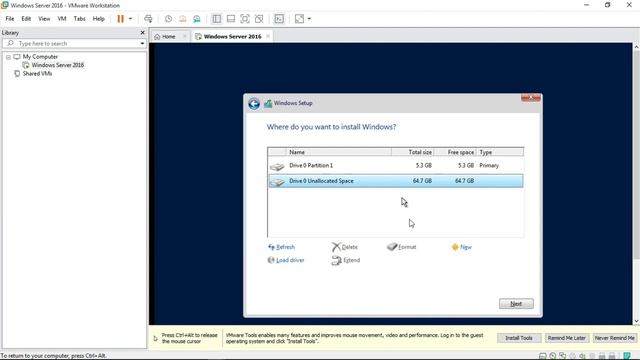Open the VM menu
This screenshot has width=640, height=360.
62,19
